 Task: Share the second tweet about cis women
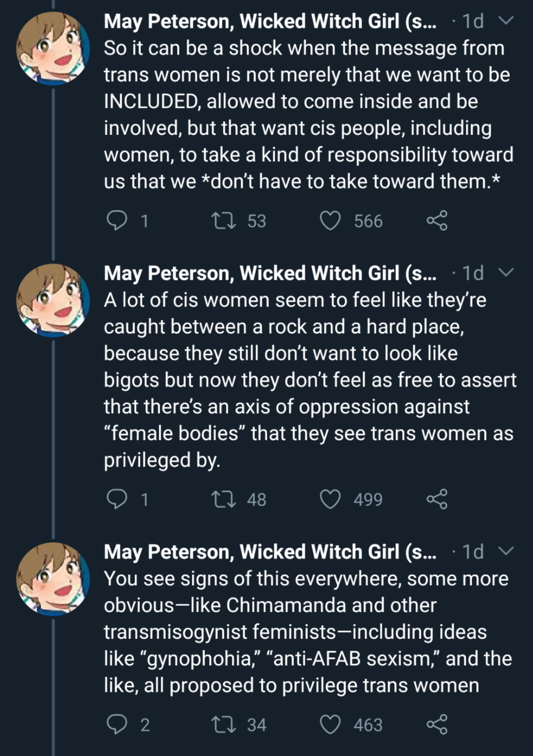pyautogui.click(x=437, y=499)
